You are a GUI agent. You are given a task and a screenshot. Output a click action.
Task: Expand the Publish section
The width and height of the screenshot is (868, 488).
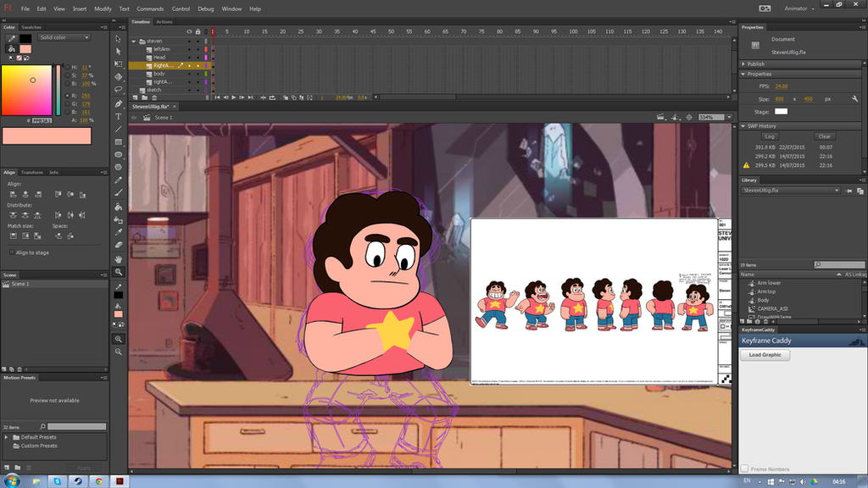744,64
